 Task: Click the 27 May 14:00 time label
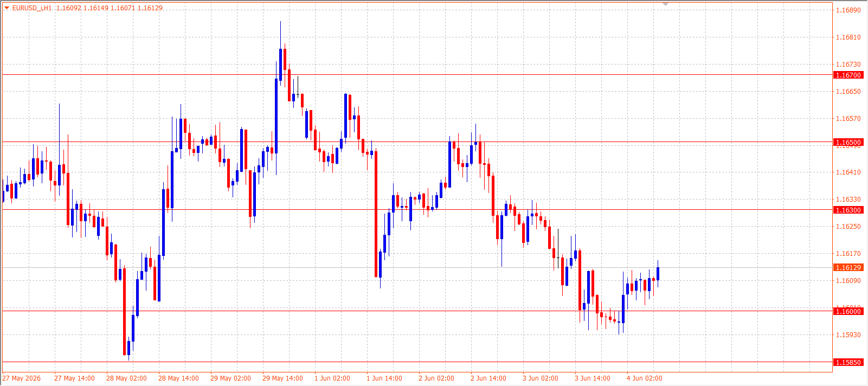click(74, 378)
